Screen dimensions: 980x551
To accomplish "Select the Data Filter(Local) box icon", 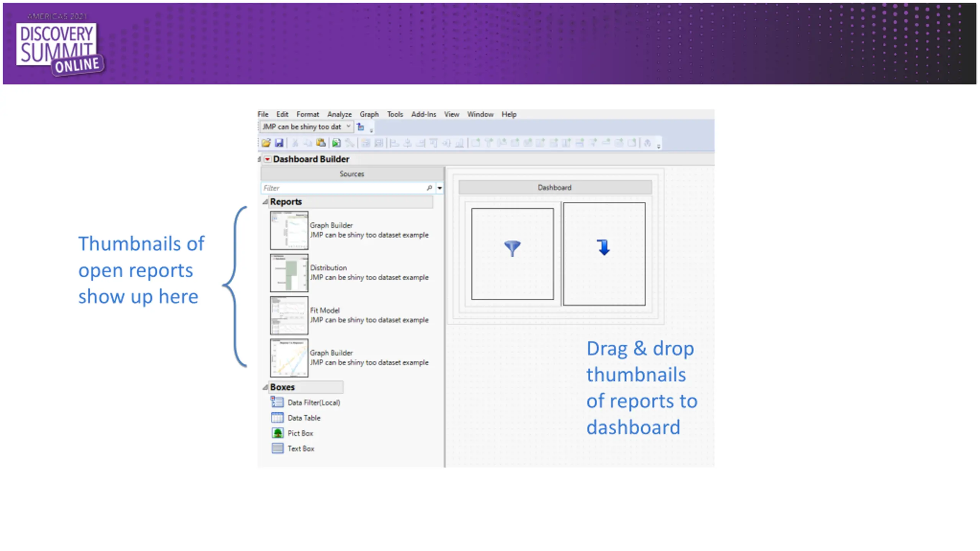I will (x=277, y=402).
